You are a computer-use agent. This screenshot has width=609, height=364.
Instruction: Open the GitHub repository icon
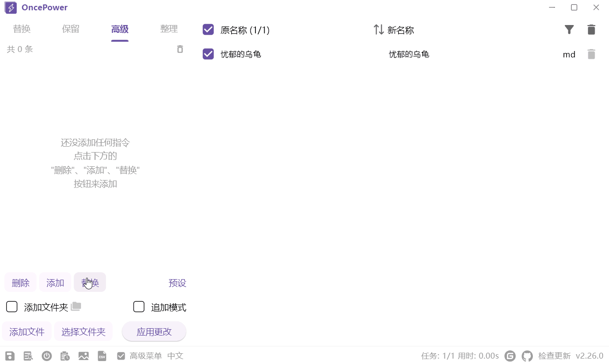tap(527, 356)
